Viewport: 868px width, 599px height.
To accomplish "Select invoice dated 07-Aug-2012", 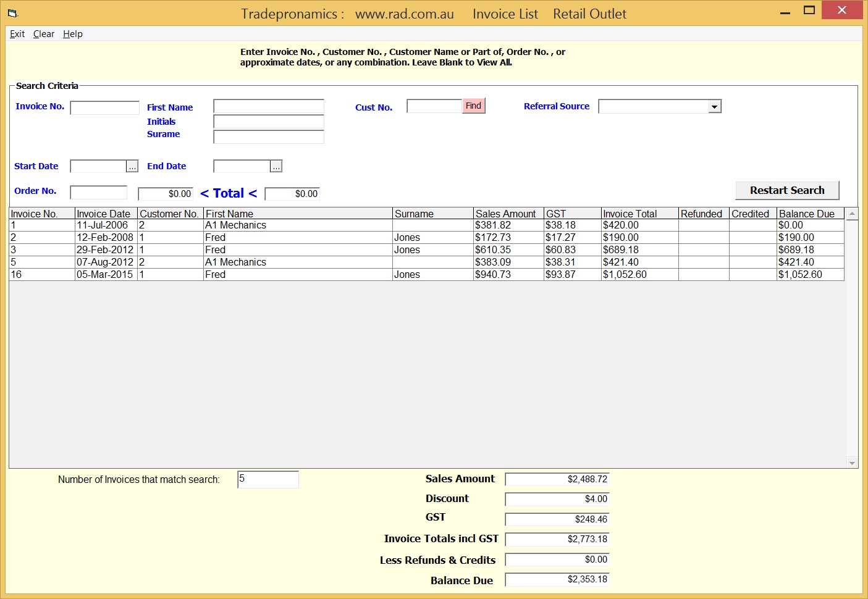I will tap(427, 262).
